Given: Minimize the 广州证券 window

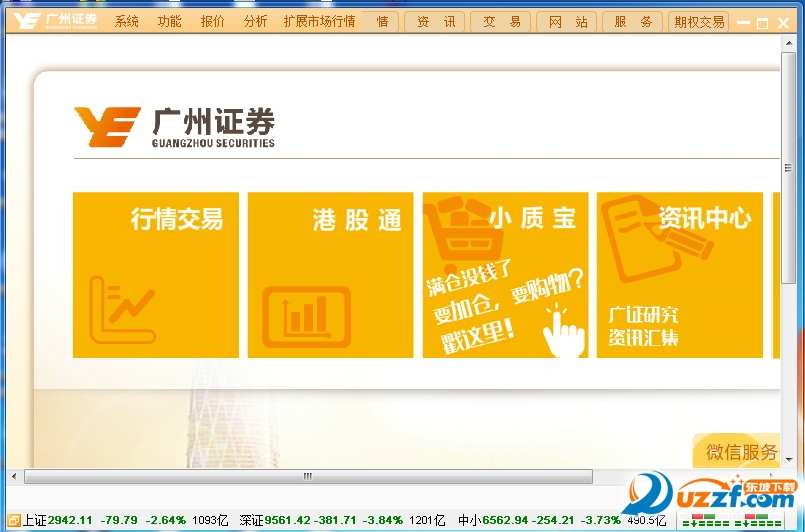Looking at the screenshot, I should [x=742, y=23].
